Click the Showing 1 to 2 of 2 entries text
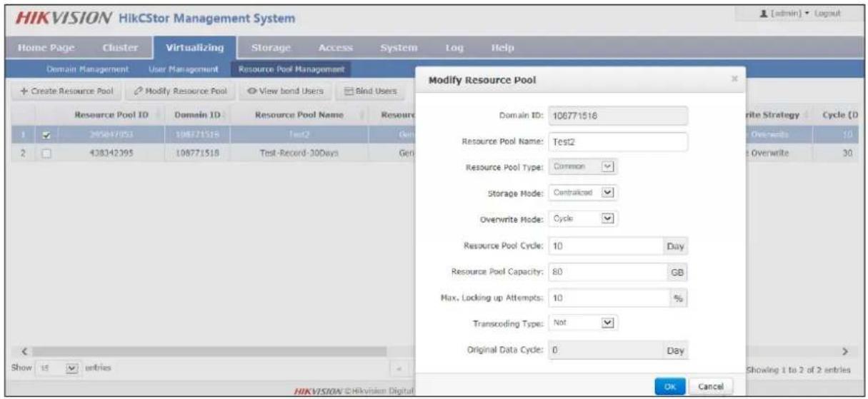Image resolution: width=868 pixels, height=399 pixels. click(798, 369)
